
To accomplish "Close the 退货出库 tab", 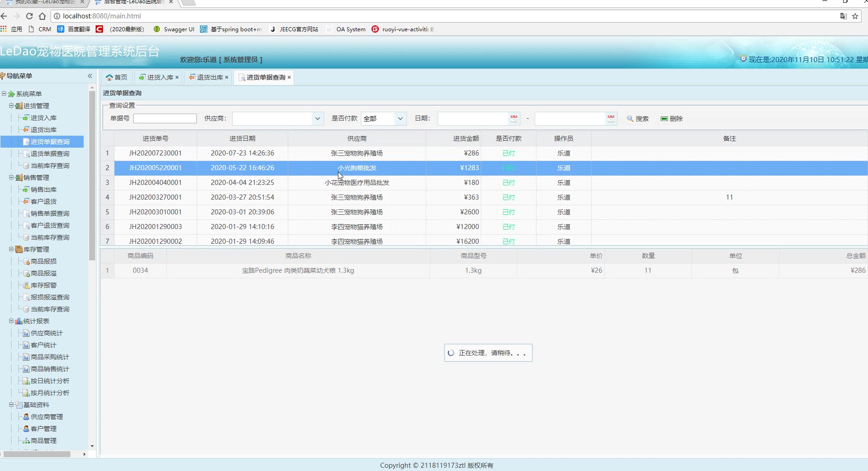I will coord(227,77).
